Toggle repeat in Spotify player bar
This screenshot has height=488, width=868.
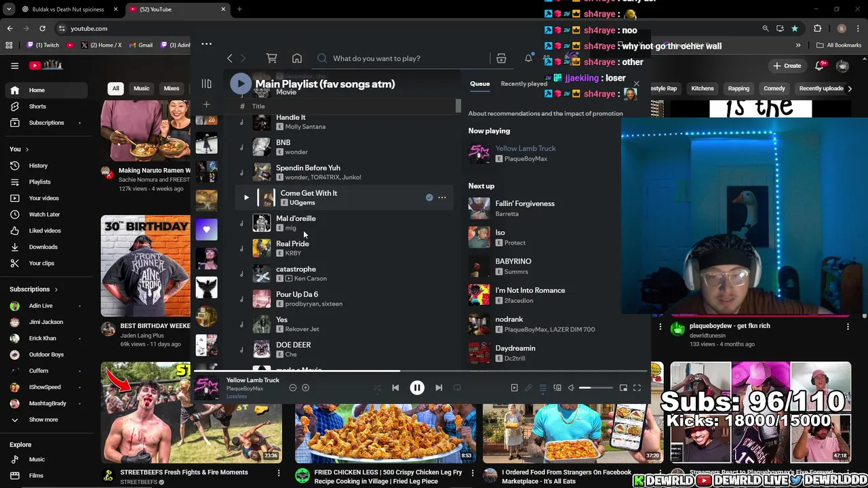pos(457,388)
